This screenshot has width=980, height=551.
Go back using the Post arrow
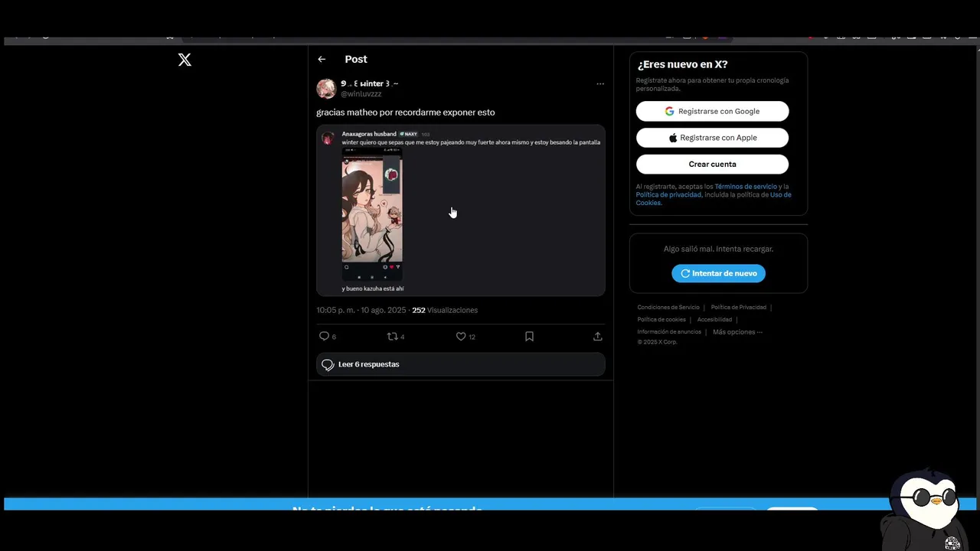pyautogui.click(x=322, y=59)
